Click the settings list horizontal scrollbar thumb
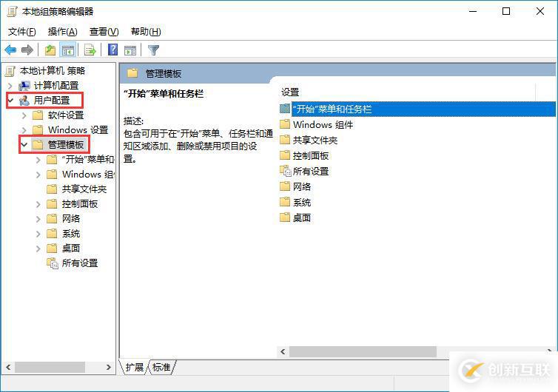The width and height of the screenshot is (558, 392). point(363,352)
